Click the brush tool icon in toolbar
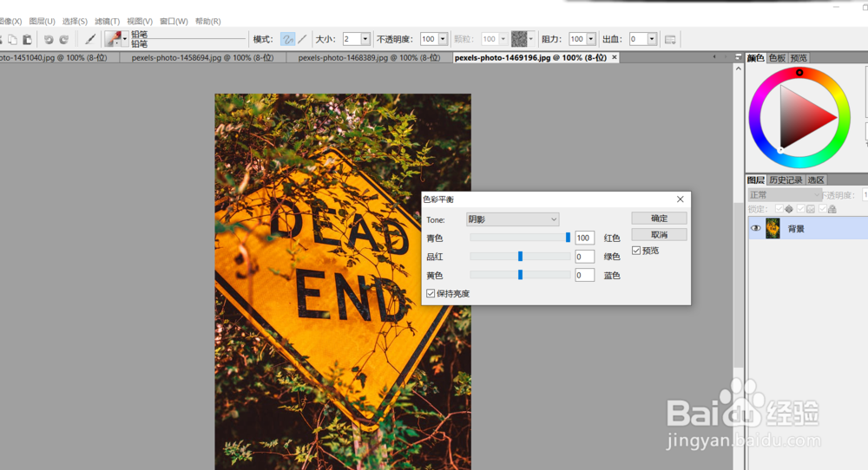The width and height of the screenshot is (868, 470). 90,39
